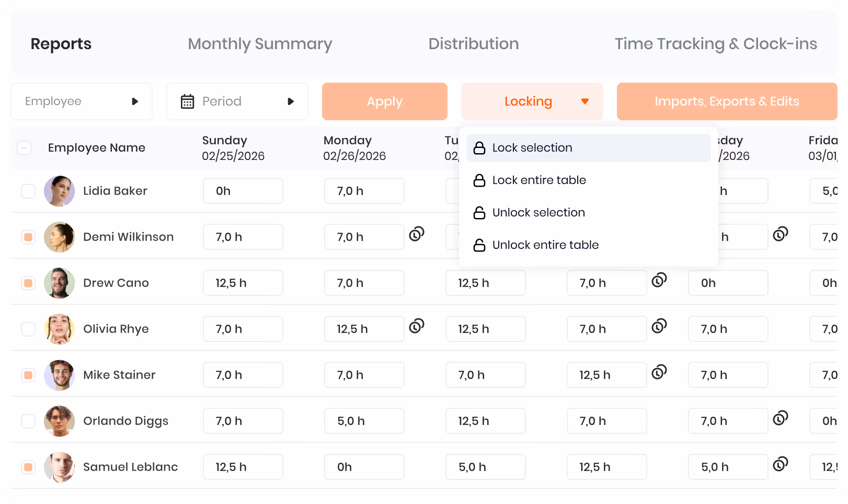Collapse the Locking dropdown menu
This screenshot has height=504, width=848.
tap(532, 101)
